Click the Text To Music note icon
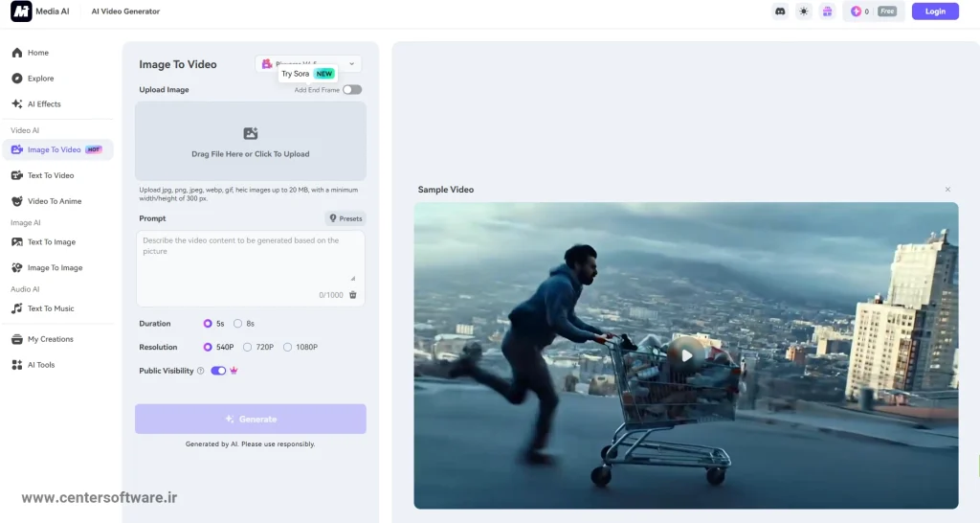The height and width of the screenshot is (523, 980). tap(17, 308)
